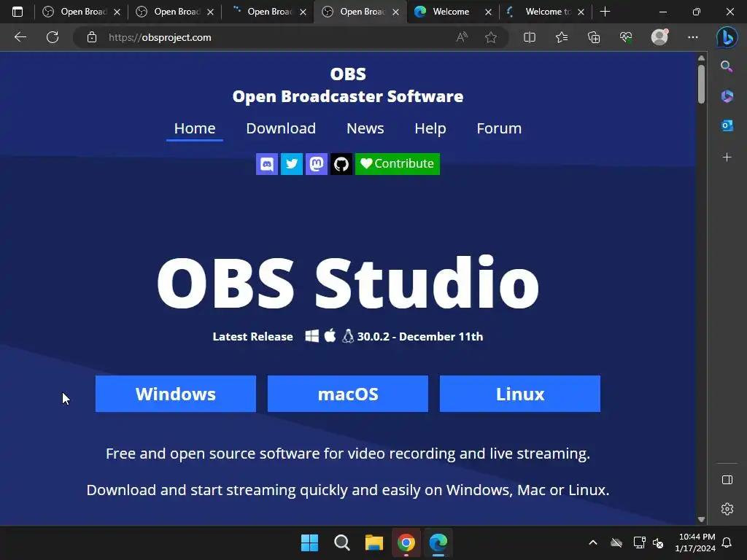Click the scrollbar down arrow
The width and height of the screenshot is (747, 560).
pos(701,519)
